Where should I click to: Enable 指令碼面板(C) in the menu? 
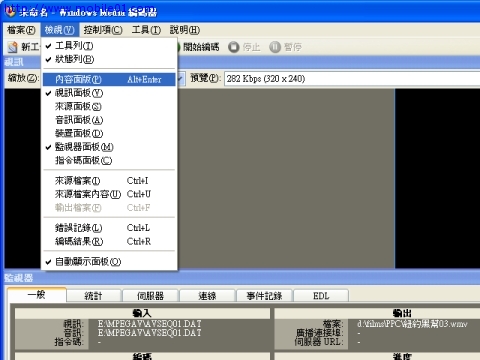pos(109,160)
